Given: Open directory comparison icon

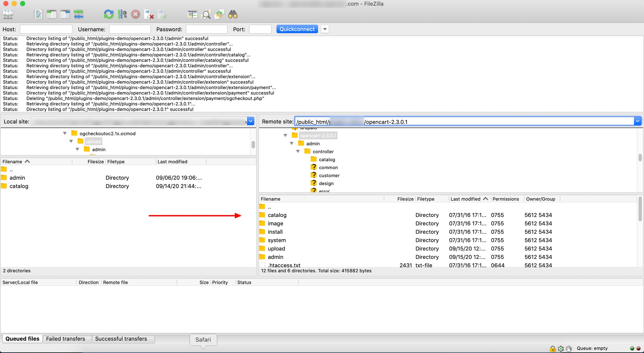Looking at the screenshot, I should (x=192, y=14).
